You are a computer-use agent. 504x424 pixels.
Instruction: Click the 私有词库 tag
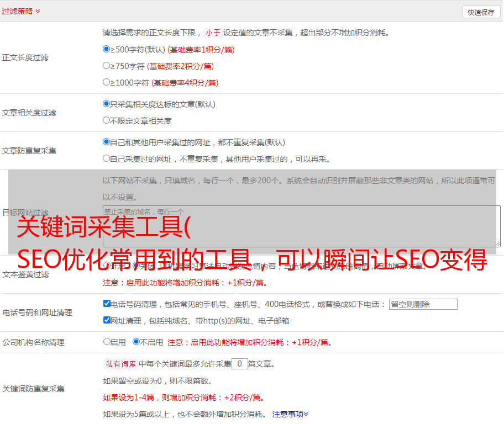click(119, 364)
